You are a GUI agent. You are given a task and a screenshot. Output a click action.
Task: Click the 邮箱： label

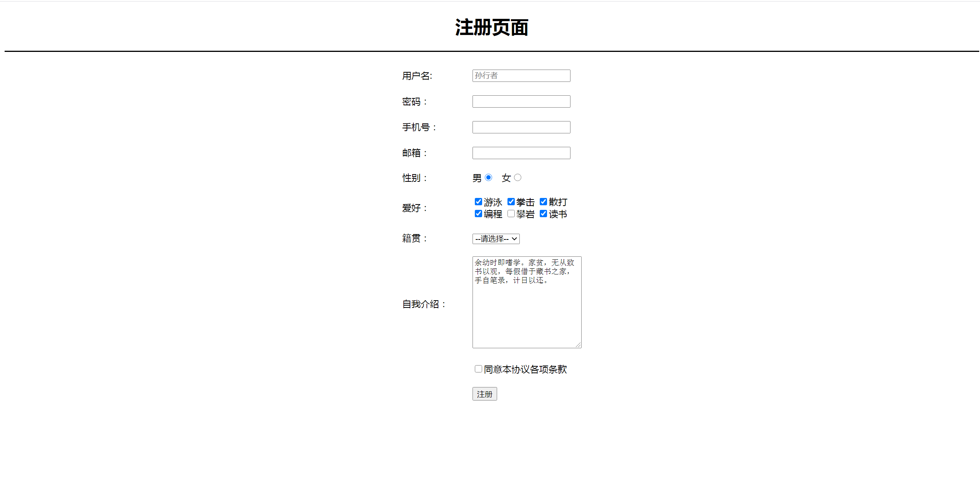tap(415, 153)
